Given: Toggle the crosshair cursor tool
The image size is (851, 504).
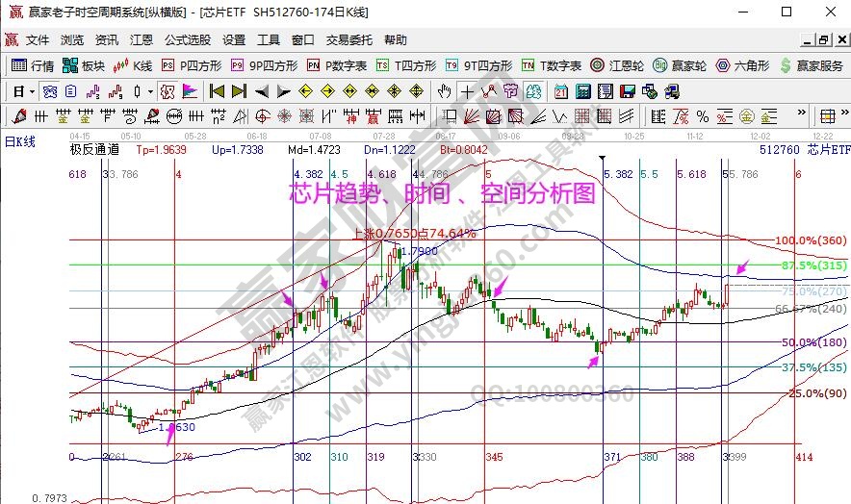Looking at the screenshot, I should [x=467, y=91].
